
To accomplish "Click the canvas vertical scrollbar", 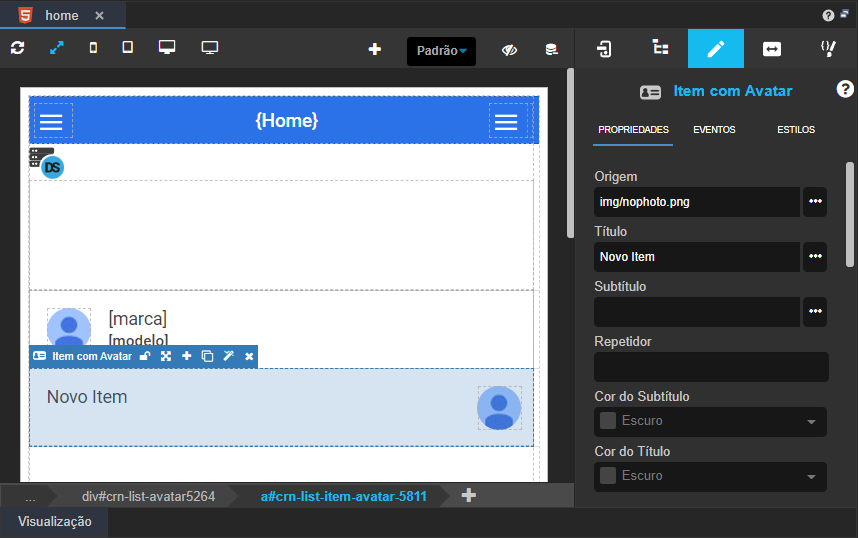I will coord(570,153).
